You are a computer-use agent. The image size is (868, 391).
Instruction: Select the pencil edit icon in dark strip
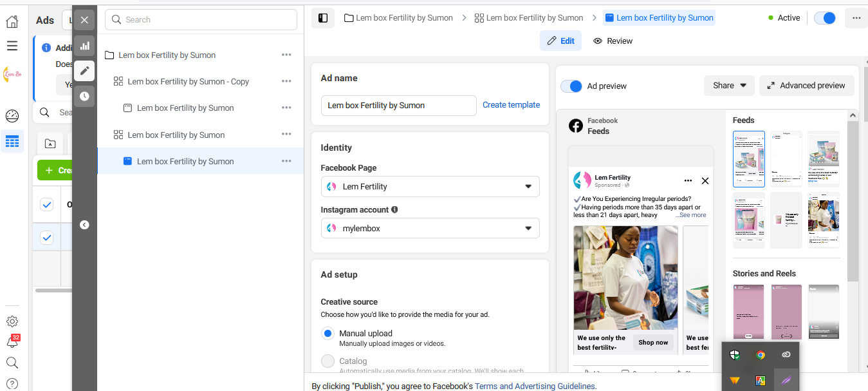point(84,71)
